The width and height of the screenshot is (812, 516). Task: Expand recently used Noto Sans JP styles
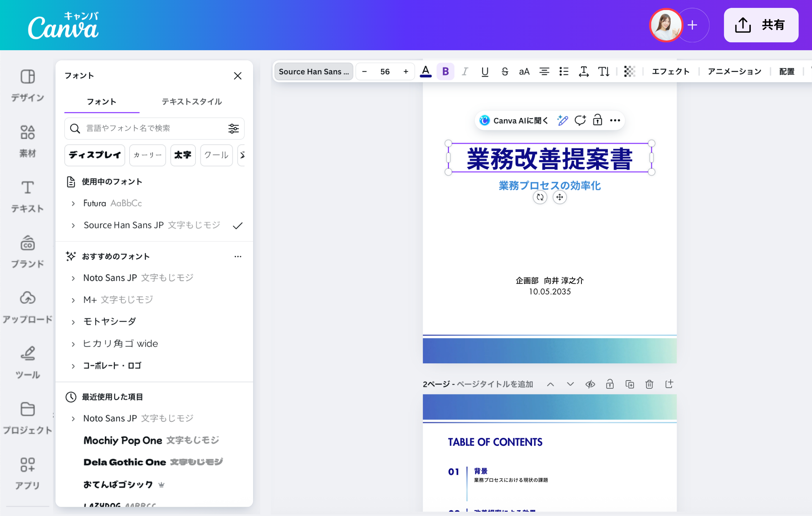(73, 419)
